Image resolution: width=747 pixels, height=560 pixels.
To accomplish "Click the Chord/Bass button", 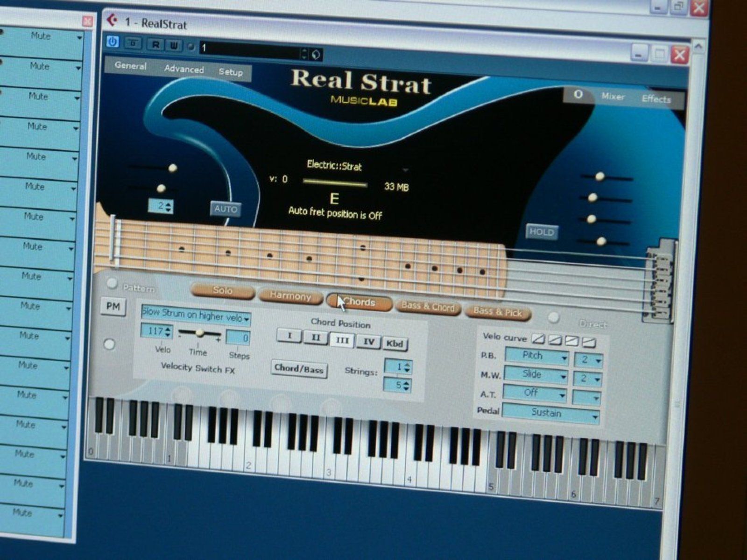I will (299, 369).
